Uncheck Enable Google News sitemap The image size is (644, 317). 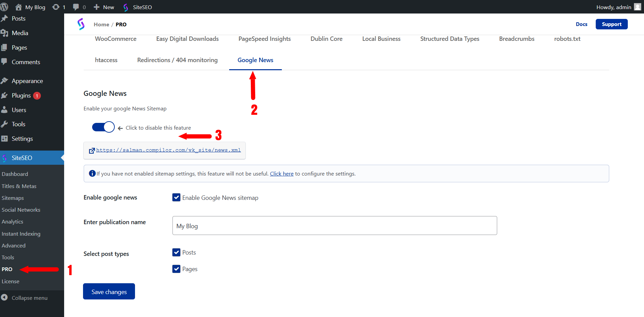click(176, 197)
